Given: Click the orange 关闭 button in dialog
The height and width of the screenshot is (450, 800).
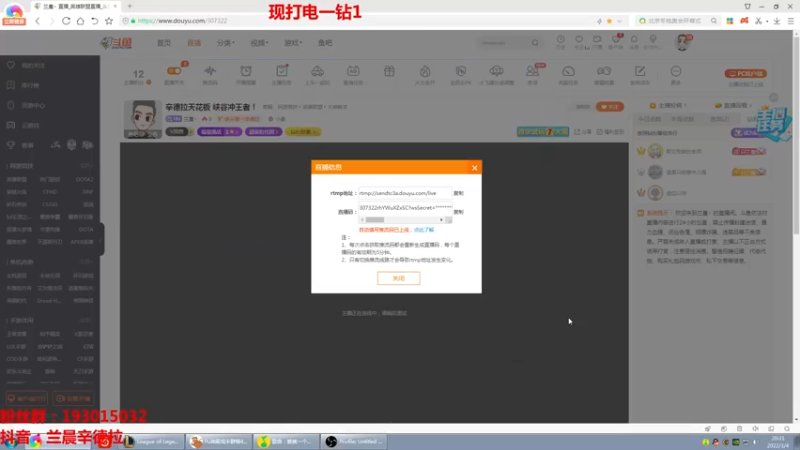Looking at the screenshot, I should click(398, 278).
